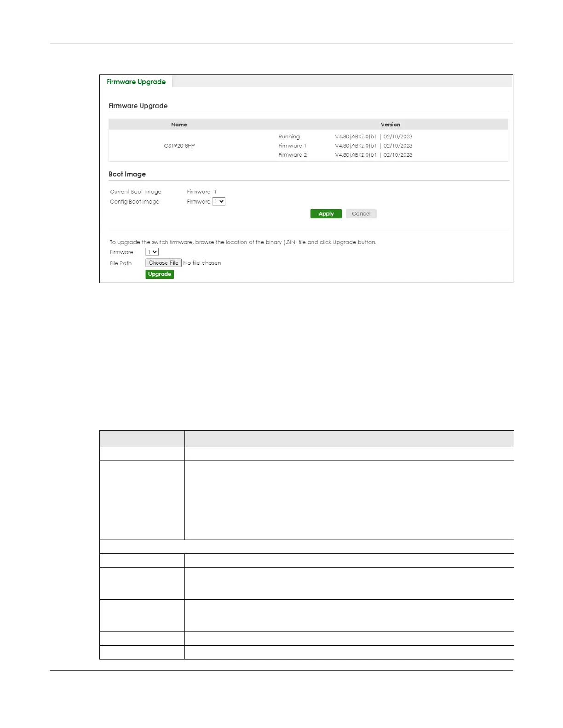Click the Current Boot Image label

click(136, 192)
